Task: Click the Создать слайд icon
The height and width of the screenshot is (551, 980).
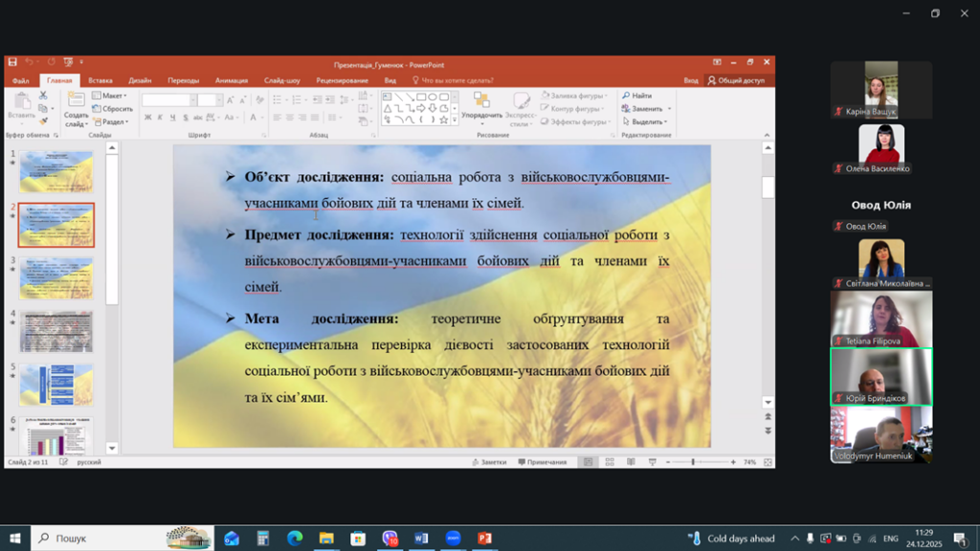Action: coord(76,109)
